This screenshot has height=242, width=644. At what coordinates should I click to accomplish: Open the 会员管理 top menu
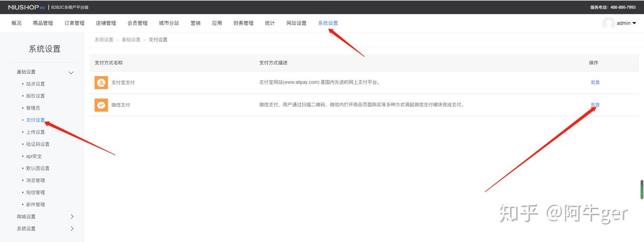click(137, 23)
